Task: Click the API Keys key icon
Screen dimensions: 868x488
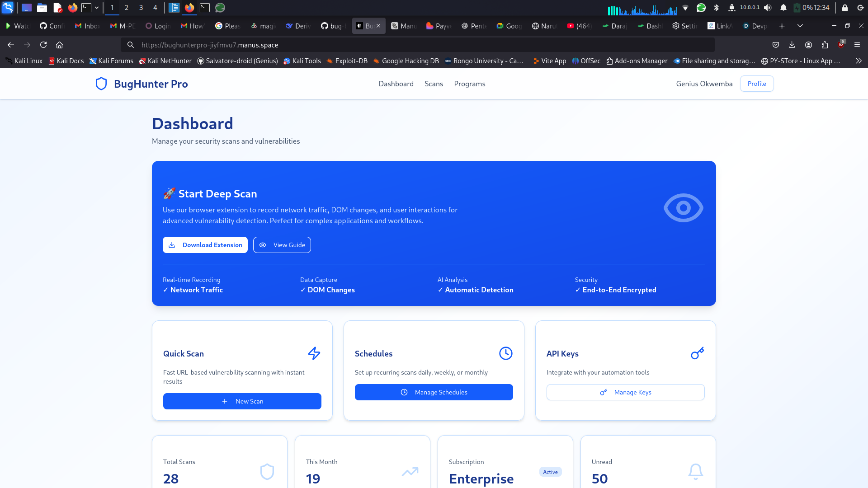Action: [697, 353]
